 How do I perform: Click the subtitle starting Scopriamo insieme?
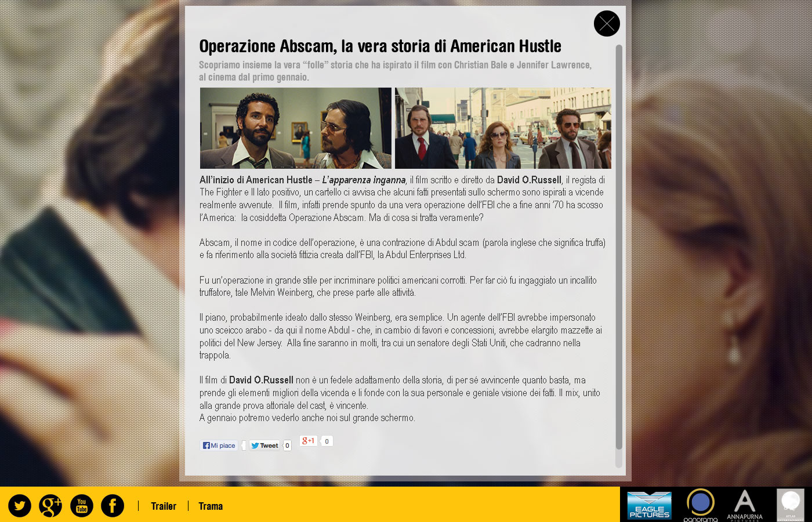tap(395, 71)
